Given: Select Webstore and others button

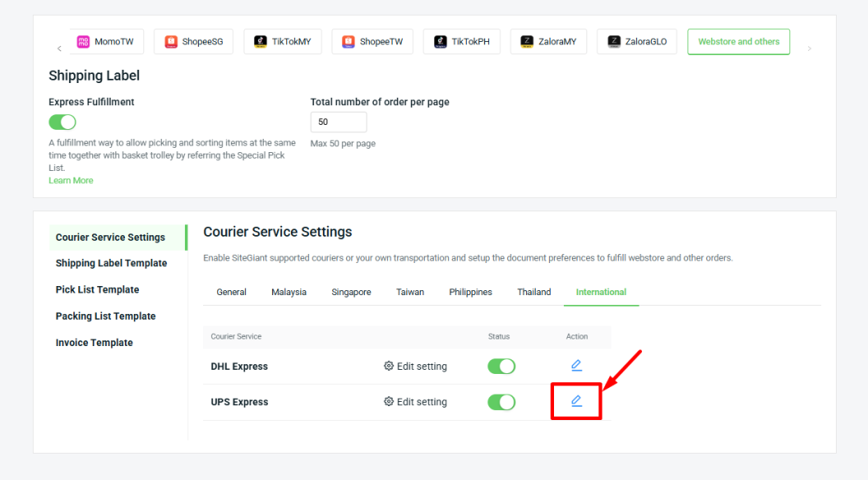Looking at the screenshot, I should point(738,42).
